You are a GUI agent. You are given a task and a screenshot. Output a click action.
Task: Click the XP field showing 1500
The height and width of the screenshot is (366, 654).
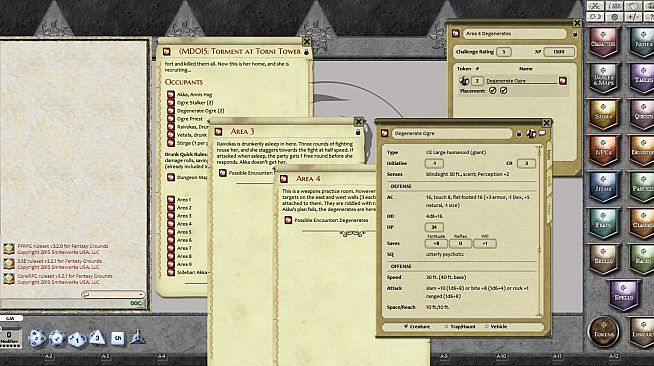tap(559, 52)
